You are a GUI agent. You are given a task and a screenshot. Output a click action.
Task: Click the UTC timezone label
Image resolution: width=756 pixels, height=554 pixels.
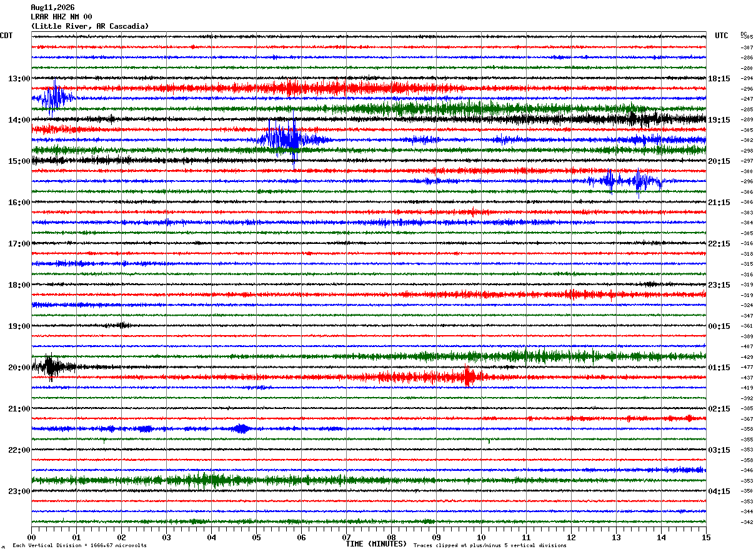click(722, 36)
